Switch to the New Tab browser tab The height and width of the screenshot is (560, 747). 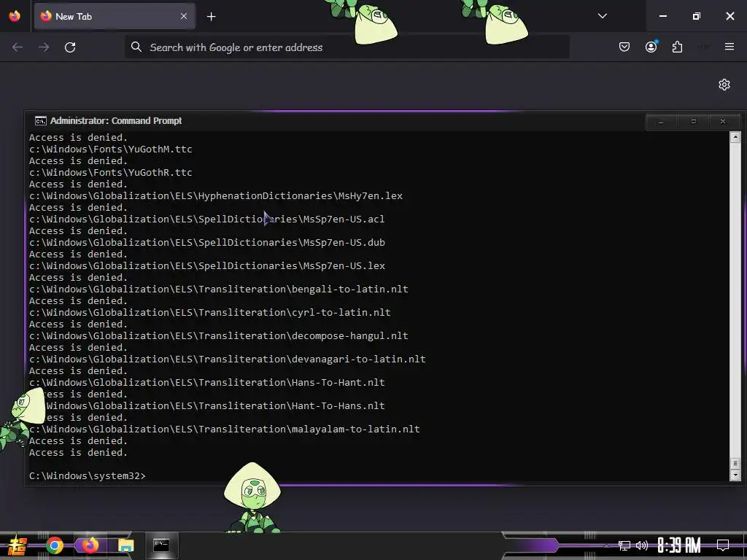[115, 16]
